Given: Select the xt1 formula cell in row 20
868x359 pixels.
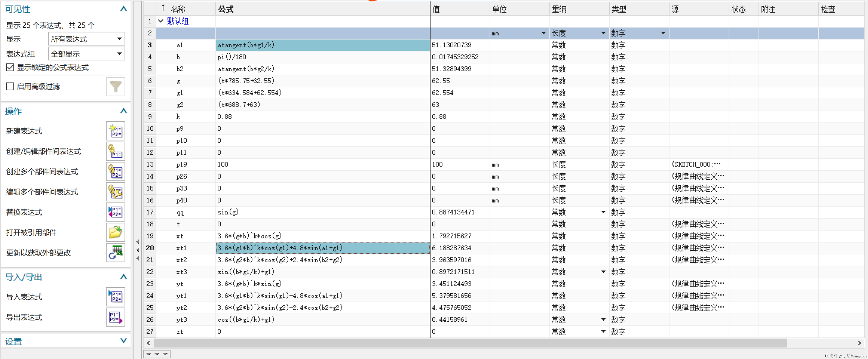Looking at the screenshot, I should point(323,248).
